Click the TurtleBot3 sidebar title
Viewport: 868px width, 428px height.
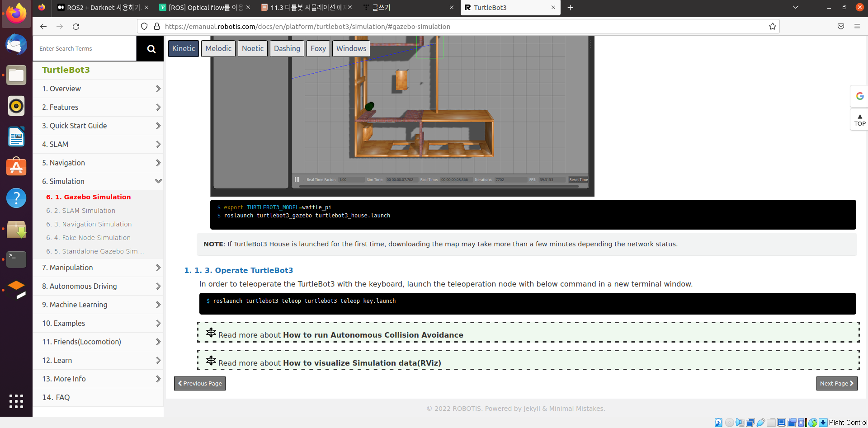coord(66,70)
